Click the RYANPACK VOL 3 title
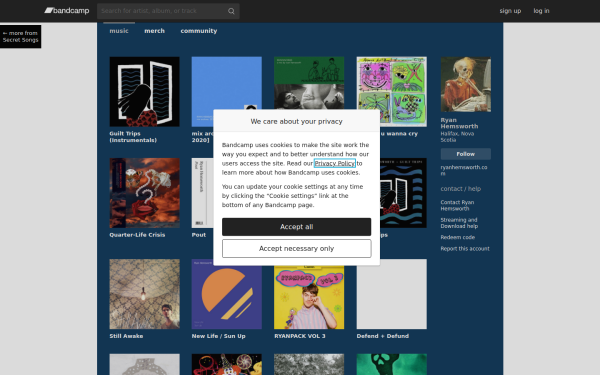This screenshot has height=375, width=600. tap(300, 336)
